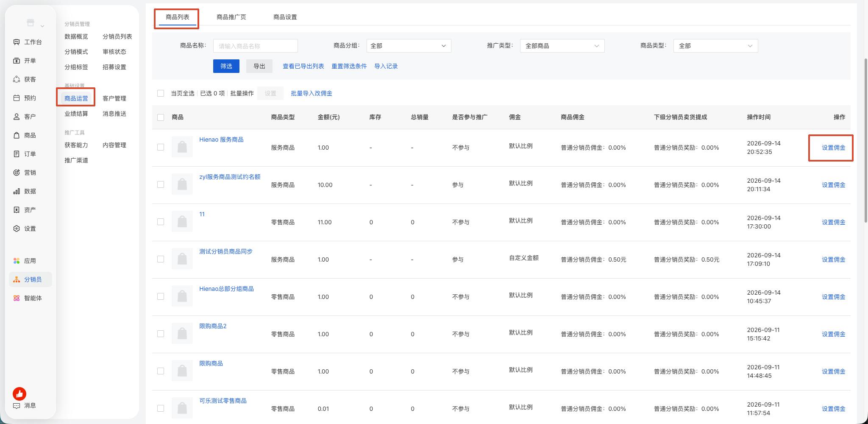Toggle the 当页全选 checkbox
This screenshot has width=868, height=424.
tap(161, 93)
